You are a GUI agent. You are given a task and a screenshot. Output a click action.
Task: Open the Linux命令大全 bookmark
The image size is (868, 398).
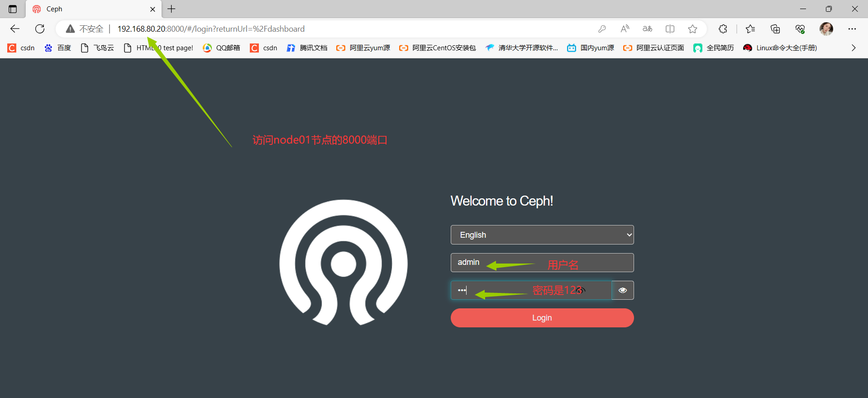coord(780,48)
